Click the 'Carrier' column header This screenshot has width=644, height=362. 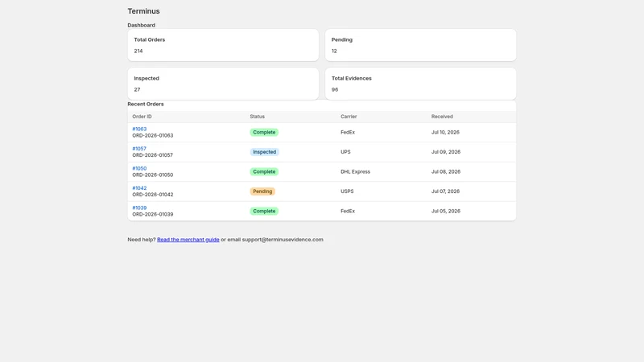click(349, 117)
